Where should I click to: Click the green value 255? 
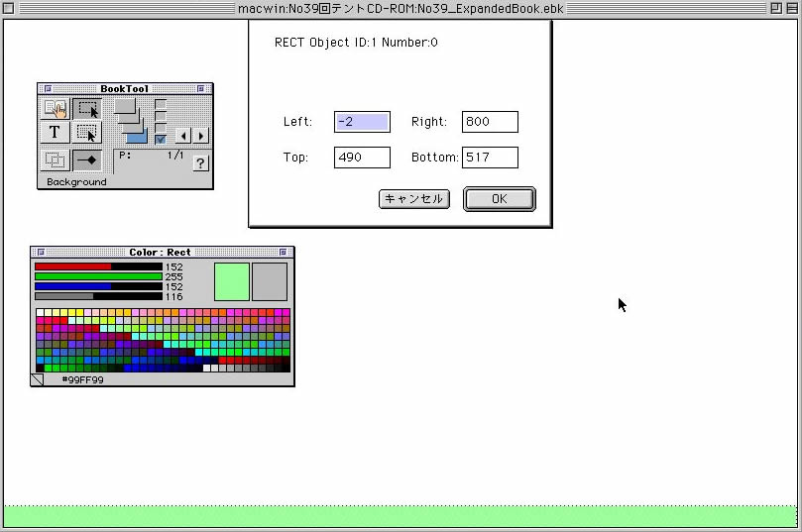[x=173, y=277]
